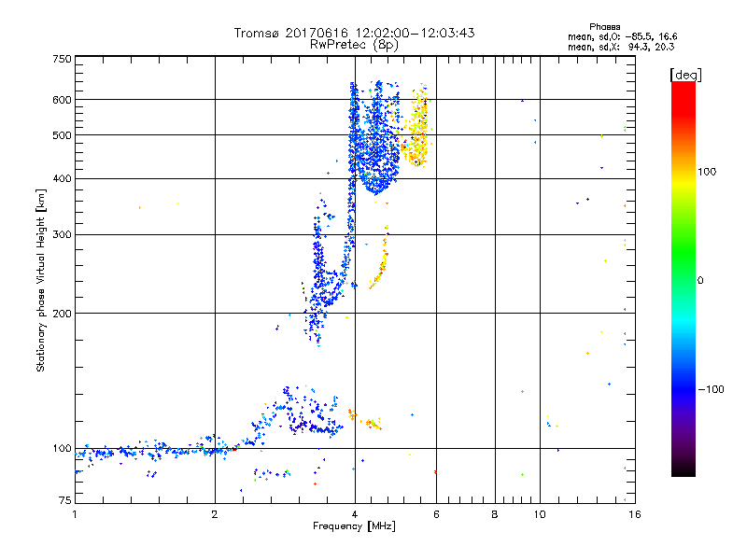
Task: Click the y-axis '600' tick label
Action: point(62,100)
